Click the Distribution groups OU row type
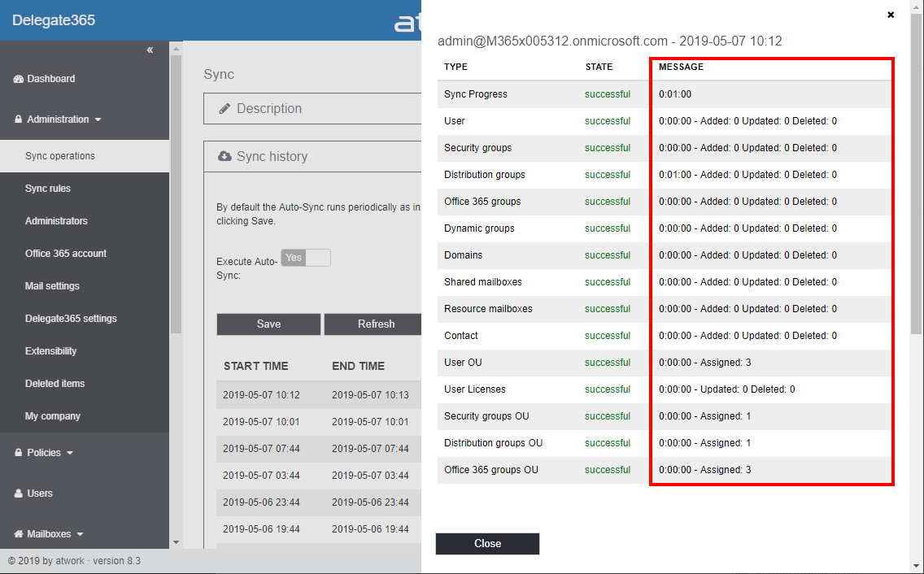The width and height of the screenshot is (924, 574). click(x=493, y=443)
